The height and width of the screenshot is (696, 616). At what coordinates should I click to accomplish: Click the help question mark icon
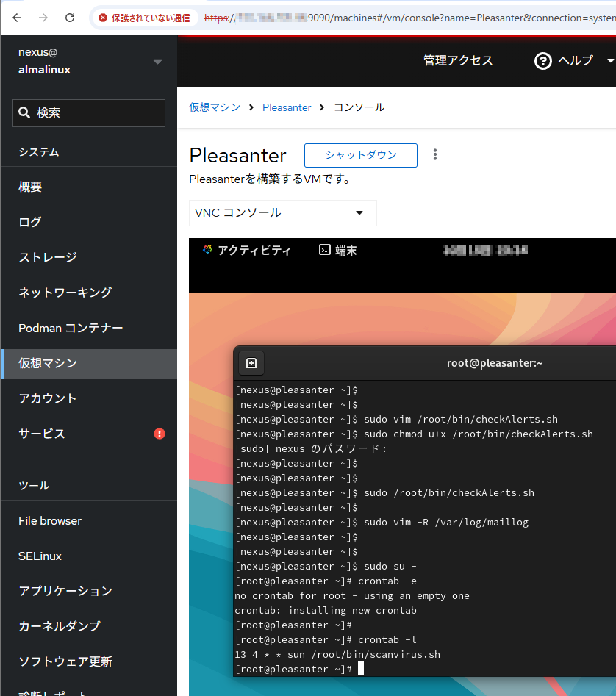(543, 61)
